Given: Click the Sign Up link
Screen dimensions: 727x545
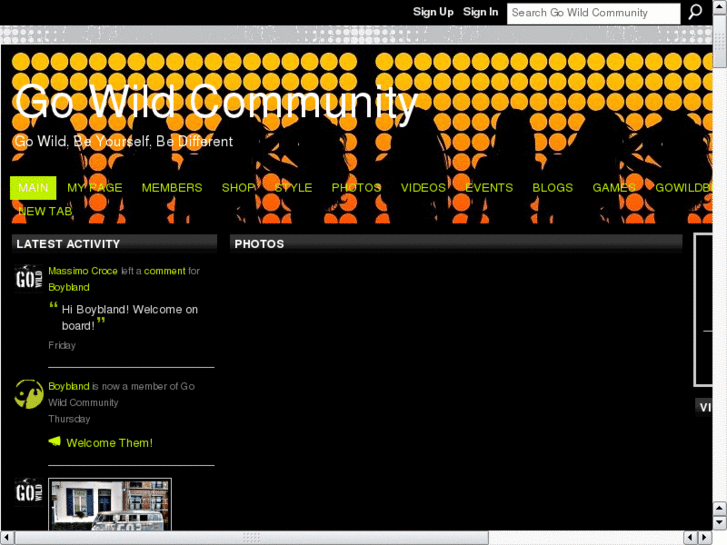Looking at the screenshot, I should coord(433,12).
